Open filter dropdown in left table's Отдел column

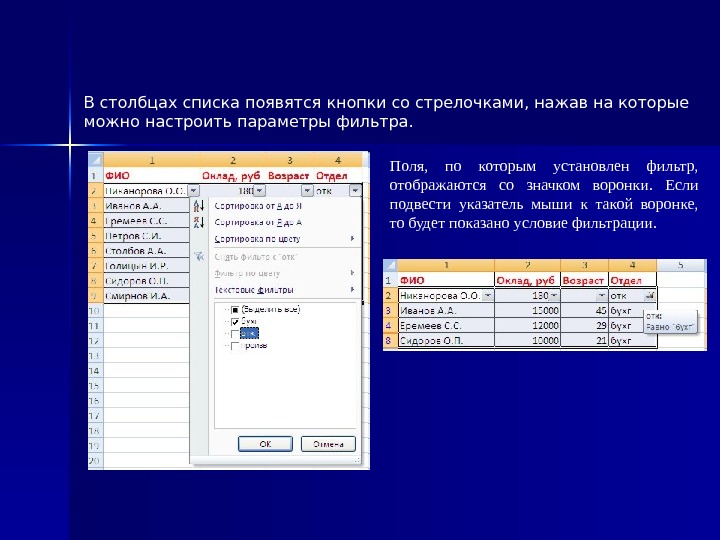click(x=355, y=190)
